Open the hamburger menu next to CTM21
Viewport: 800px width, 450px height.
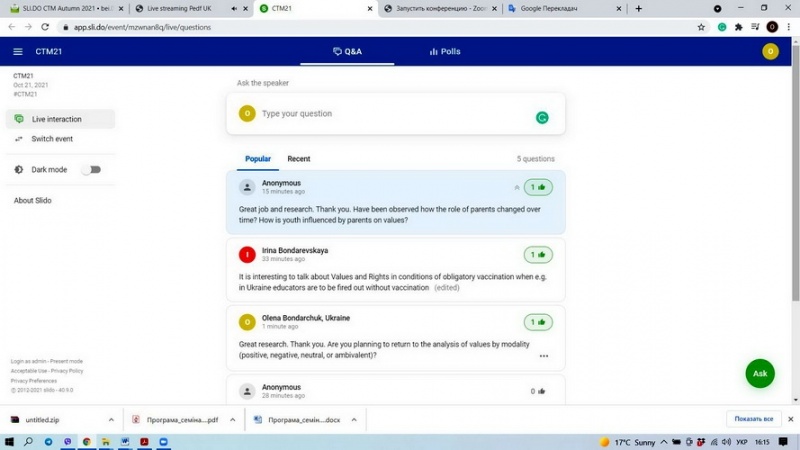pyautogui.click(x=18, y=52)
